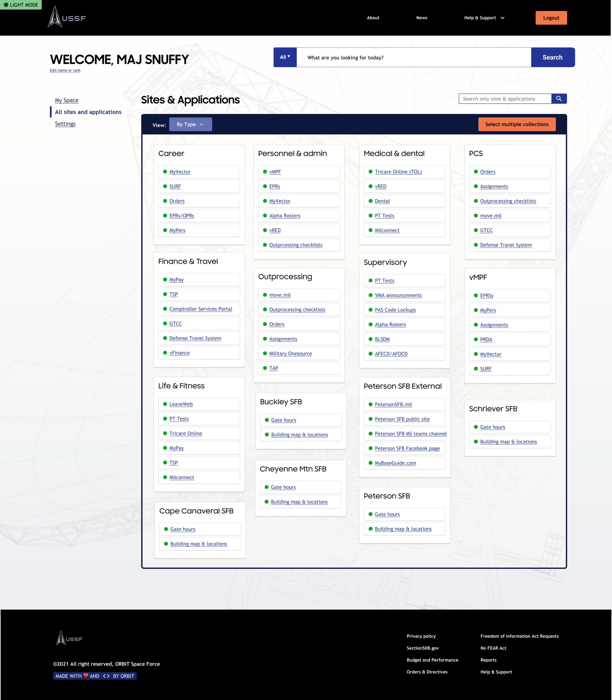
Task: Focus the main search input field
Action: 414,57
